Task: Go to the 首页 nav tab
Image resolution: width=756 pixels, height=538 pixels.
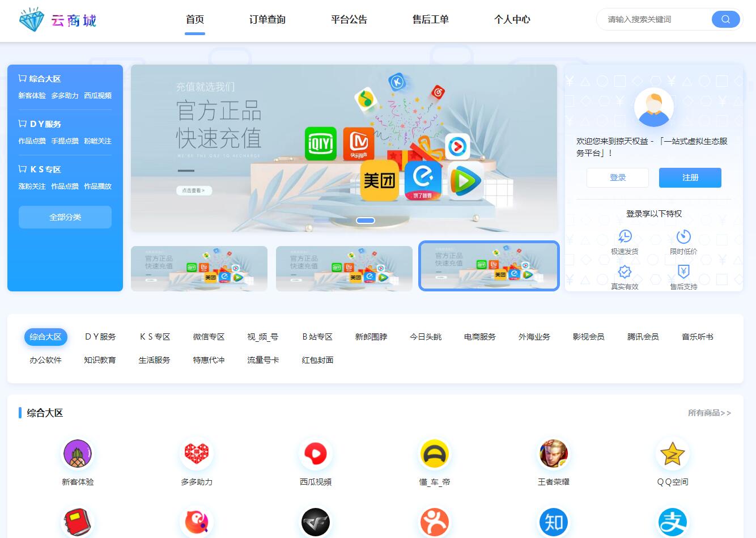Action: [x=195, y=19]
